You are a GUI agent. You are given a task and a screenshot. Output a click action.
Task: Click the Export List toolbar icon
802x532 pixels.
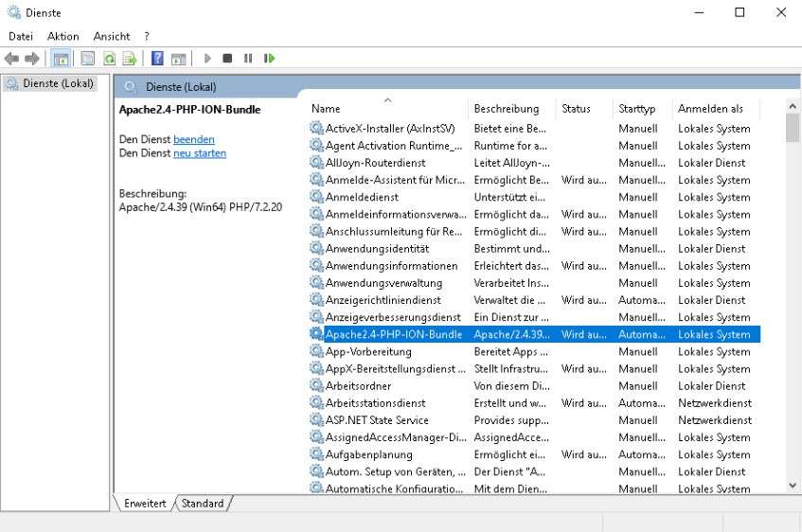click(x=130, y=59)
